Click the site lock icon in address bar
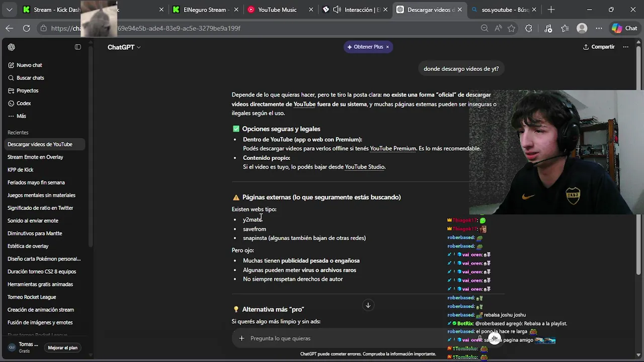 [x=44, y=28]
